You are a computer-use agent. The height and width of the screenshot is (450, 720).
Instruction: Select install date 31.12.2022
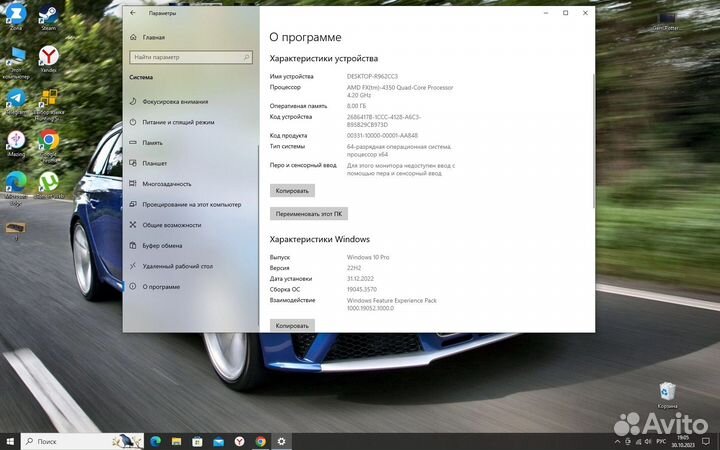click(x=360, y=279)
